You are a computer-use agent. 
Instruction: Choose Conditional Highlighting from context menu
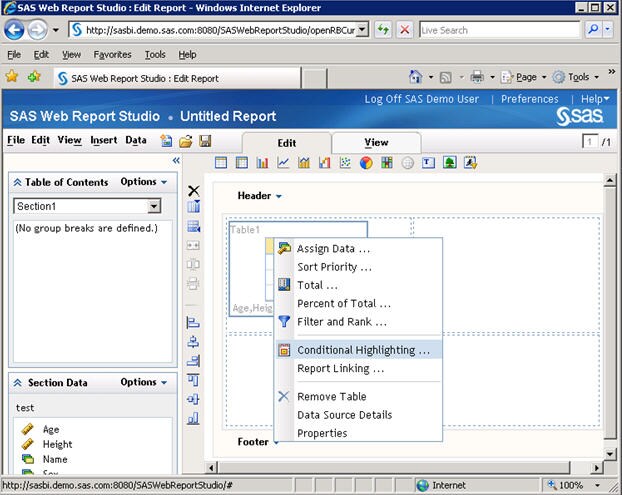(x=363, y=350)
